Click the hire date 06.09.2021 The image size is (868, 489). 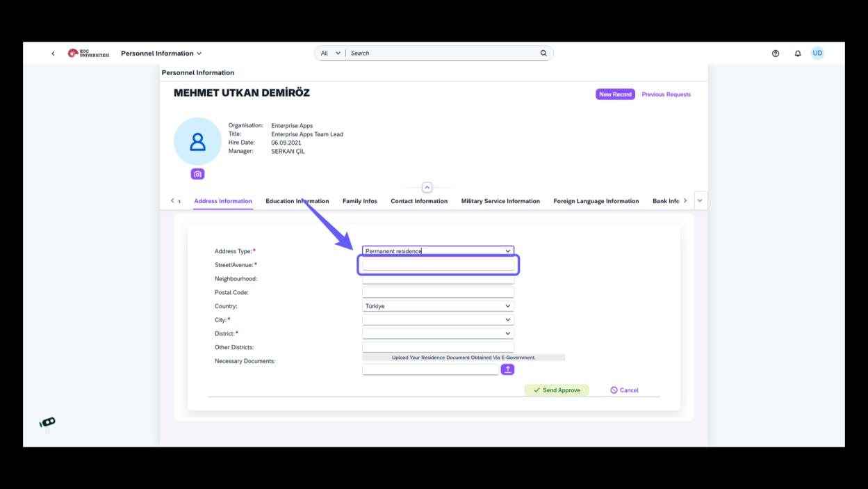286,143
